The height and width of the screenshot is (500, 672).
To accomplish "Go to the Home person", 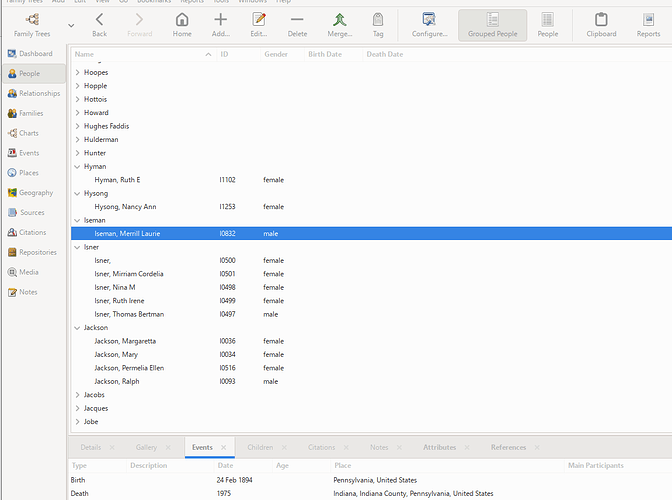I will click(x=182, y=25).
